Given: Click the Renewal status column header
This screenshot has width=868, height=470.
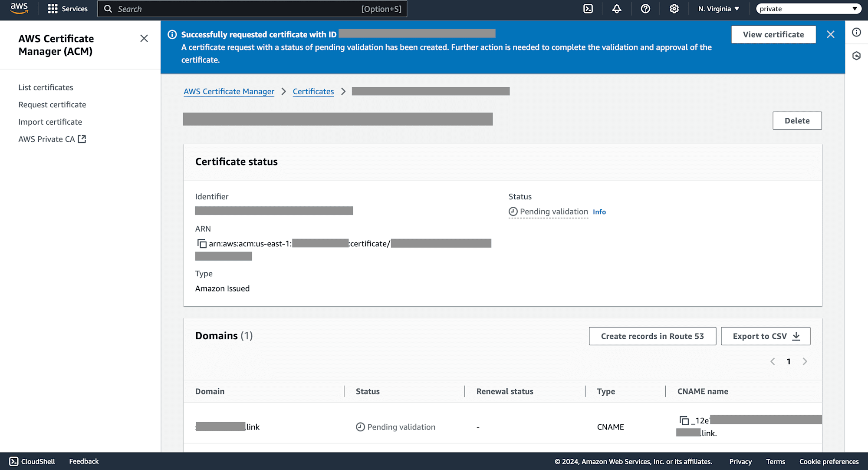Looking at the screenshot, I should point(505,391).
